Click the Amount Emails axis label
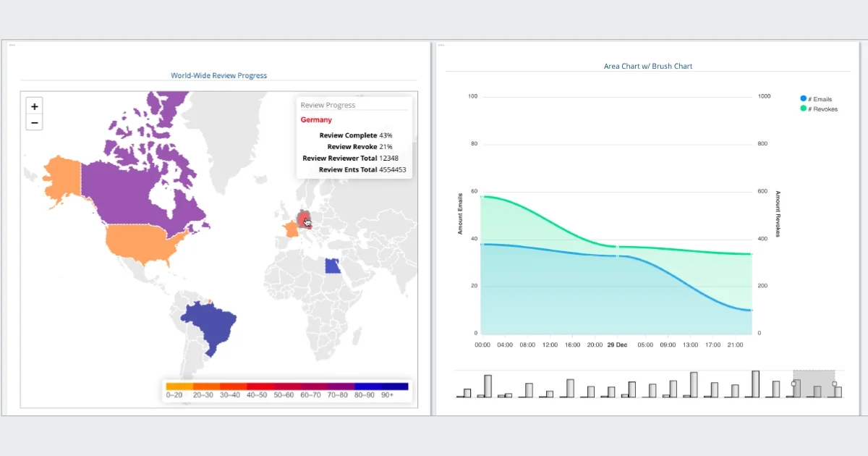This screenshot has width=868, height=456. tap(460, 213)
